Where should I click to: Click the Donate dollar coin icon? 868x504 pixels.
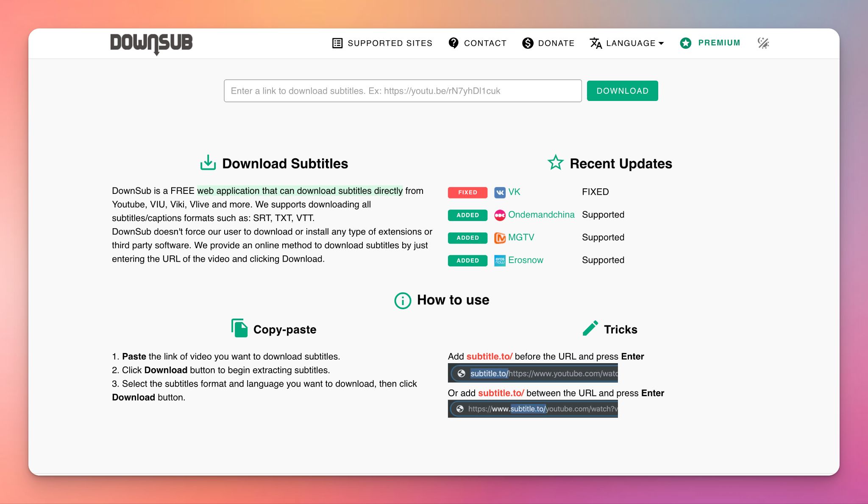tap(528, 43)
